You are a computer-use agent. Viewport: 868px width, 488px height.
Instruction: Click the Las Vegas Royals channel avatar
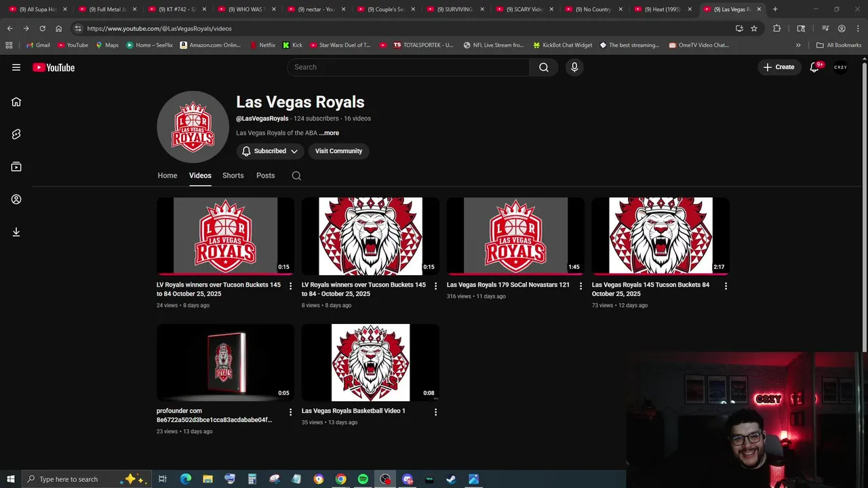pyautogui.click(x=193, y=127)
